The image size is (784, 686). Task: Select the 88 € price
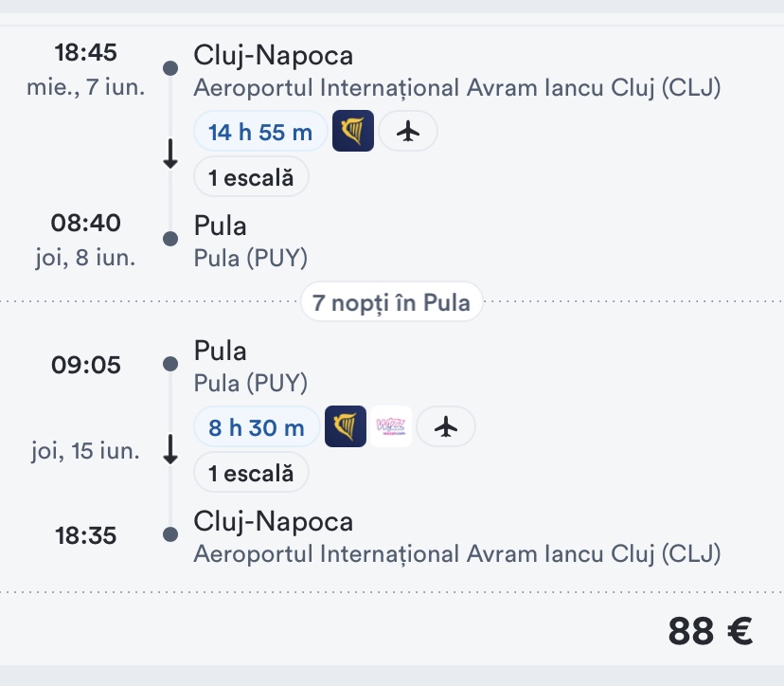pyautogui.click(x=710, y=631)
